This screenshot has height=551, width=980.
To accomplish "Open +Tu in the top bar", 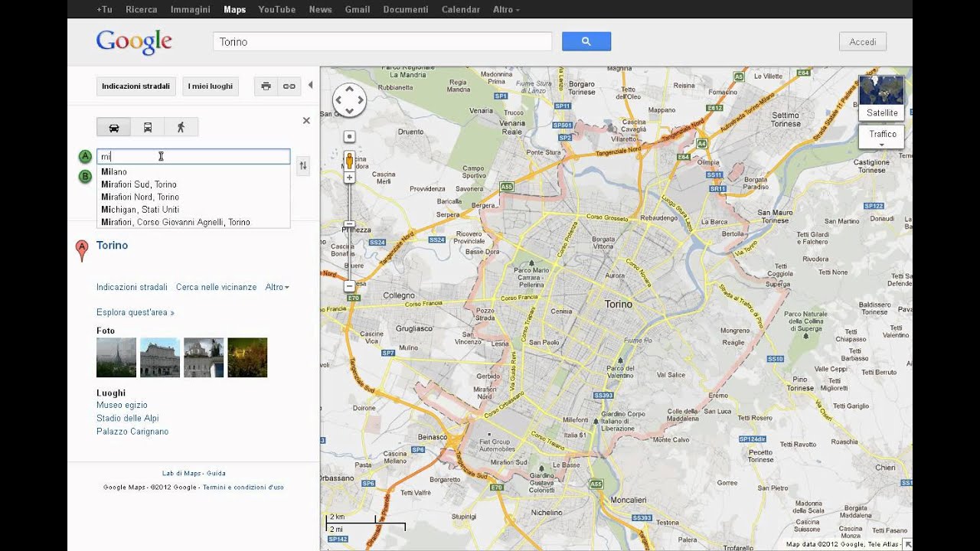I will tap(104, 9).
